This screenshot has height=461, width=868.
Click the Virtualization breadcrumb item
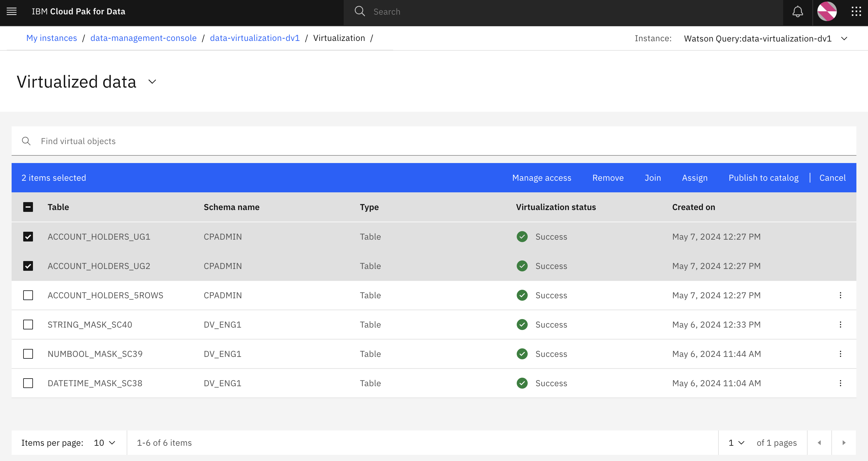point(339,38)
